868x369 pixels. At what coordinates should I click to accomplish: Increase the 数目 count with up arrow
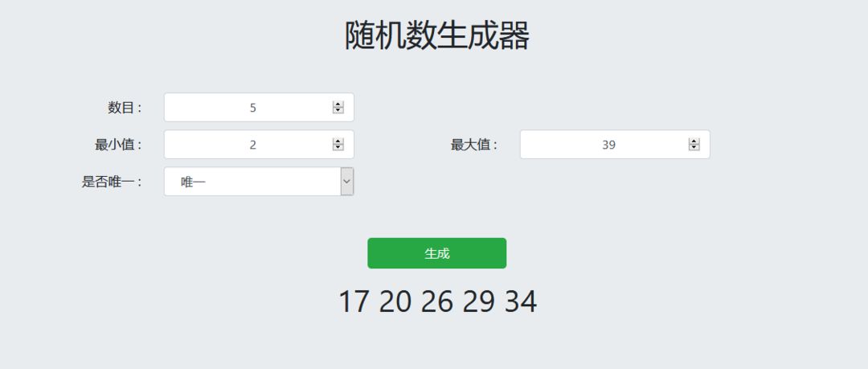[x=338, y=105]
